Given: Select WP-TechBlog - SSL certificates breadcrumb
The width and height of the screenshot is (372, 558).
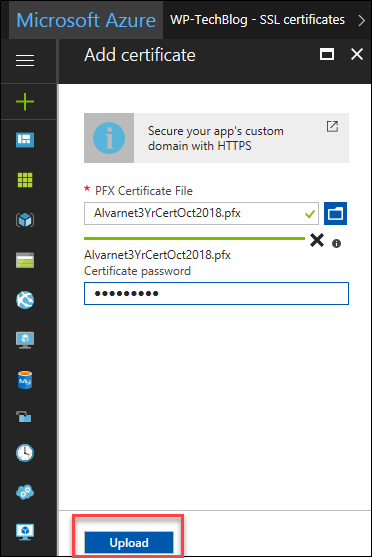Looking at the screenshot, I should tap(257, 20).
